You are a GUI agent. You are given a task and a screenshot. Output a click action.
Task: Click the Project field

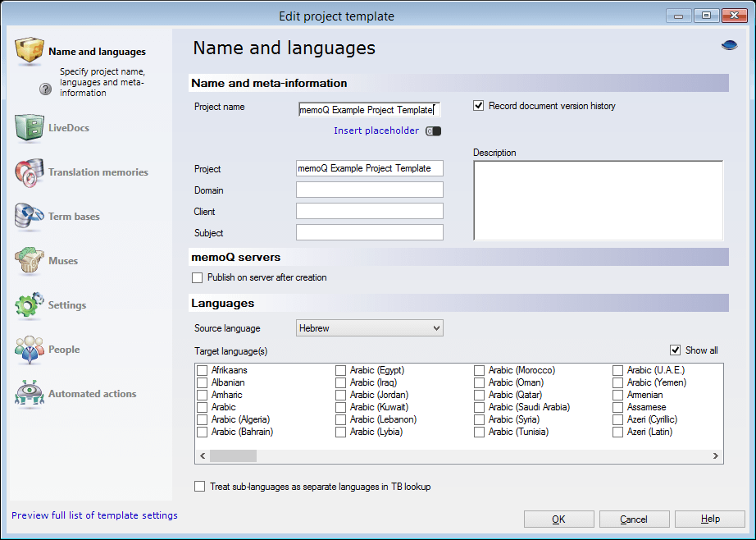pos(369,168)
